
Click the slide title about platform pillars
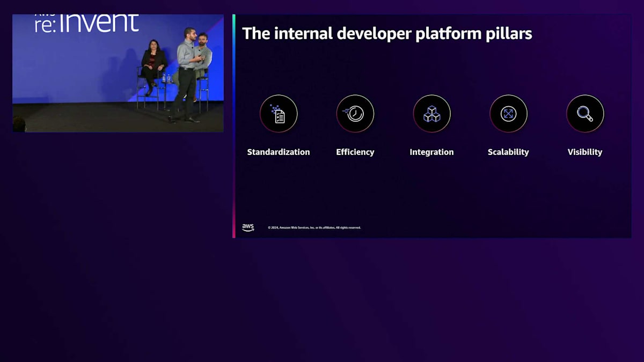[x=387, y=34]
